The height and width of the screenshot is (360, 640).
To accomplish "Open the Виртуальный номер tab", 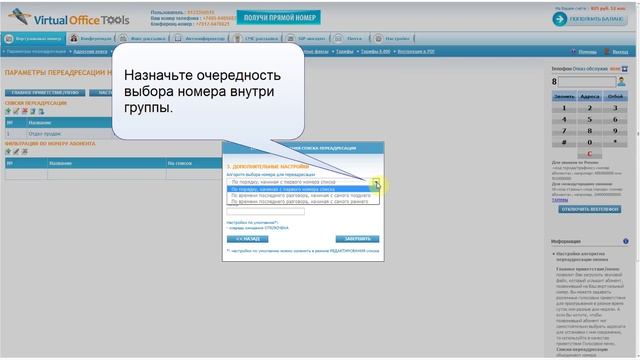I will coord(33,39).
